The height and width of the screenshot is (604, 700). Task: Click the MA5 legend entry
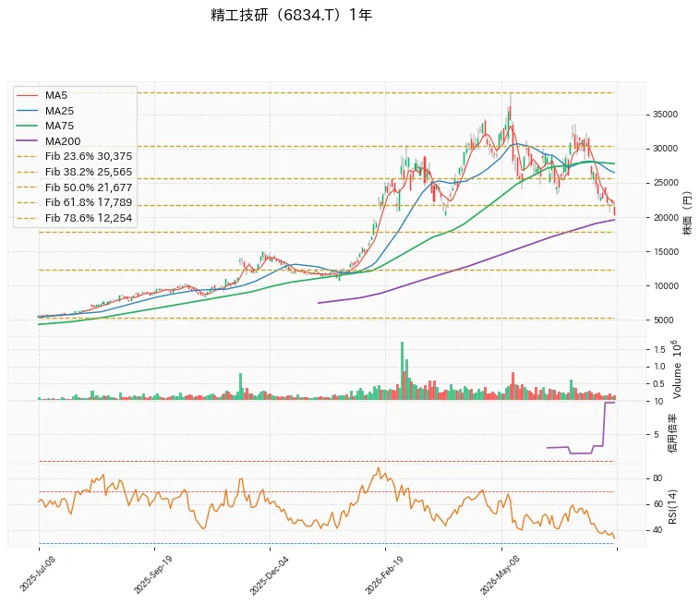coord(42,95)
